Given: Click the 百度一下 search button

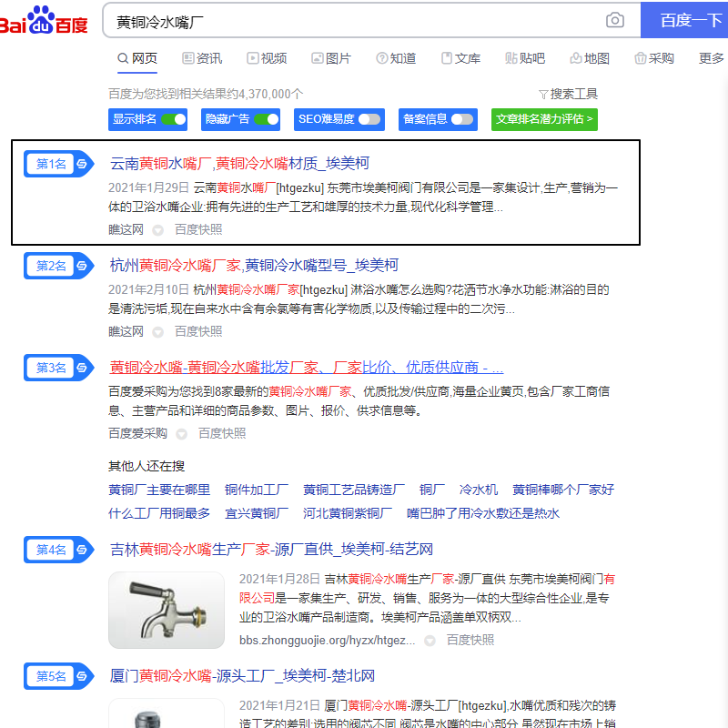Looking at the screenshot, I should (x=684, y=20).
